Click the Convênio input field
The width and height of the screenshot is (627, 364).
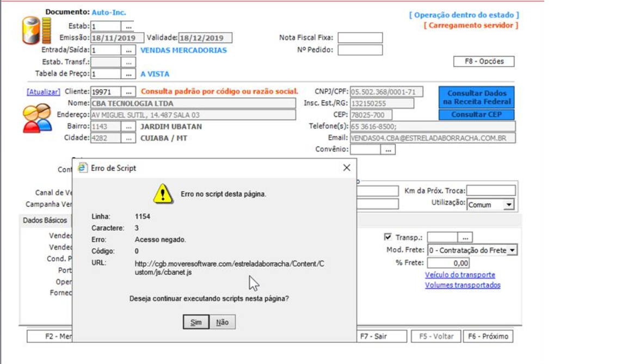point(366,150)
